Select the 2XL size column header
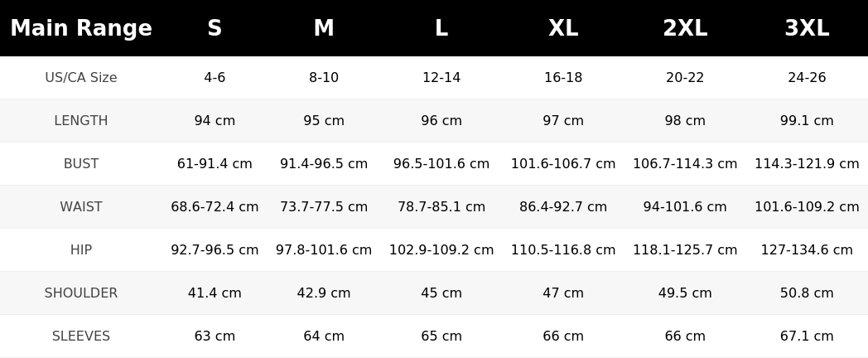This screenshot has height=358, width=868. pos(685,27)
